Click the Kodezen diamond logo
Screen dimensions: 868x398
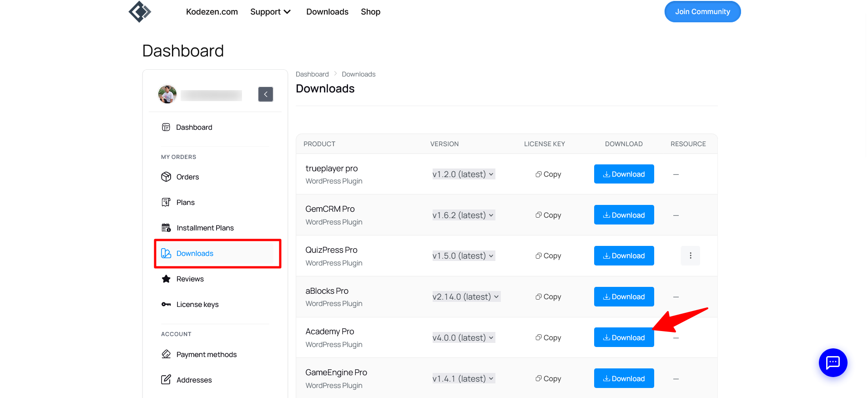(140, 11)
